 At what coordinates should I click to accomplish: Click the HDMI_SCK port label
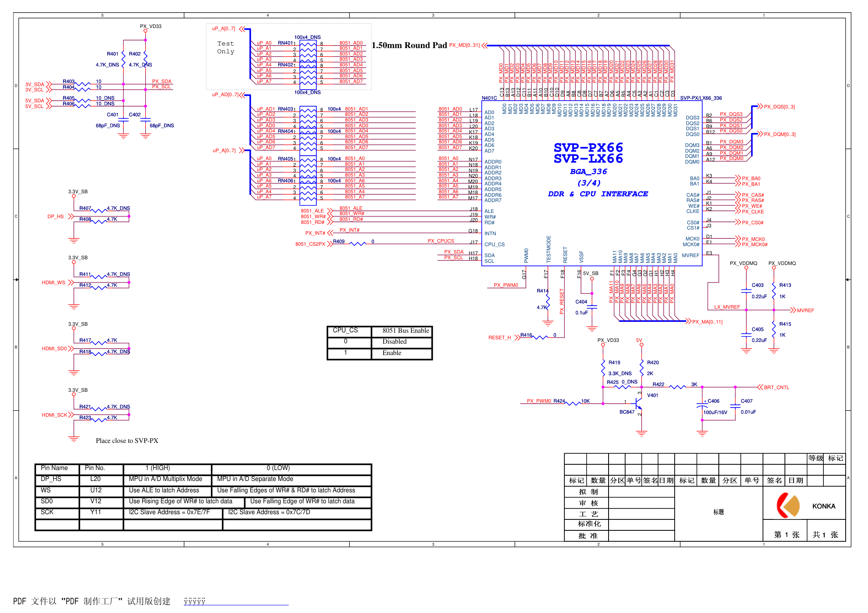click(x=55, y=415)
